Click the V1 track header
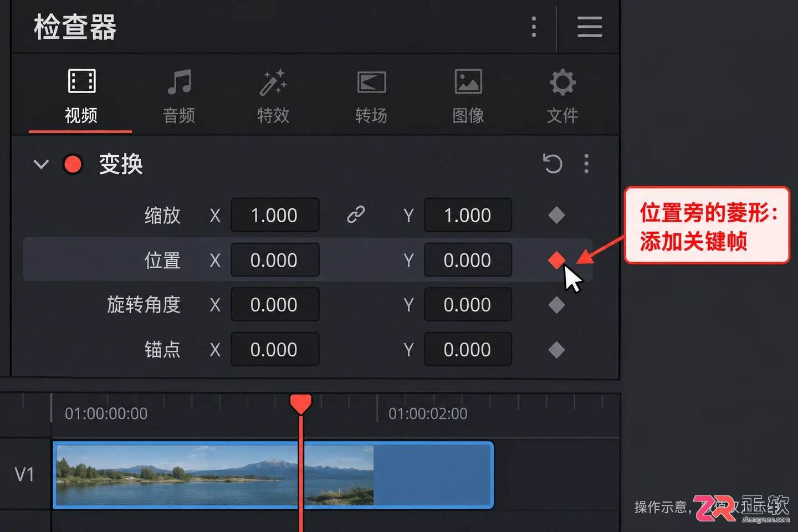 click(25, 474)
